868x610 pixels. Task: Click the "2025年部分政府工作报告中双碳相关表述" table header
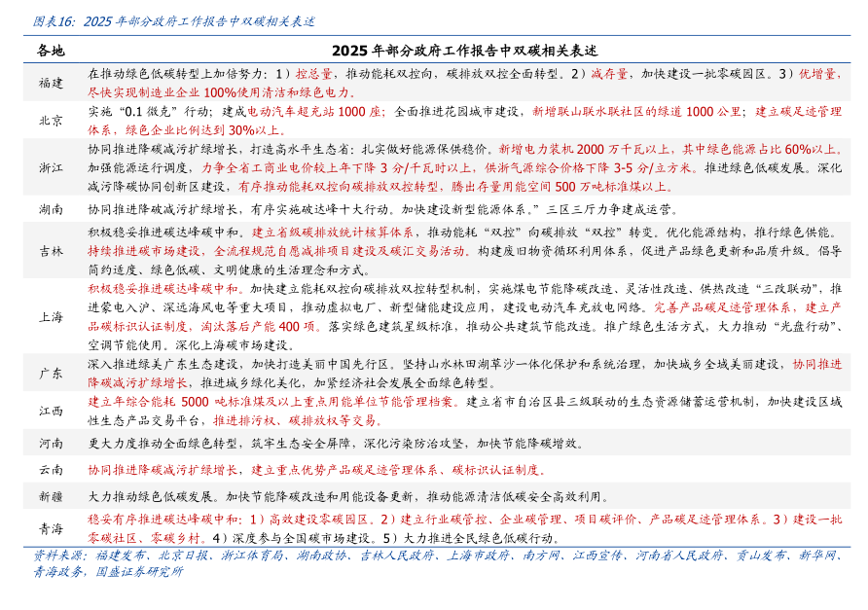(463, 50)
